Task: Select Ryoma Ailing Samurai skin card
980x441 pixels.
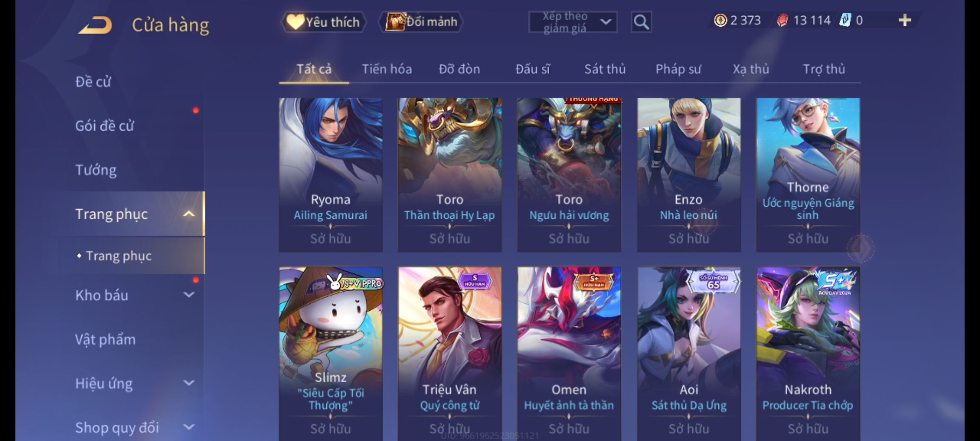Action: tap(330, 175)
